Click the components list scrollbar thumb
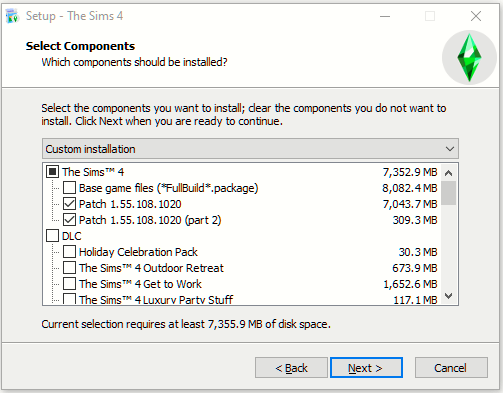This screenshot has width=503, height=393. tap(449, 193)
